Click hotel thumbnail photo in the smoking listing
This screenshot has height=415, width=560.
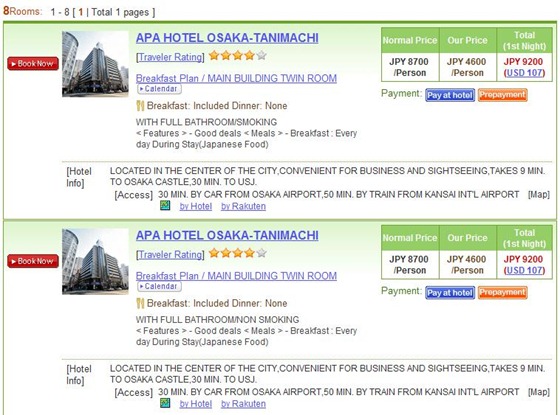[95, 64]
